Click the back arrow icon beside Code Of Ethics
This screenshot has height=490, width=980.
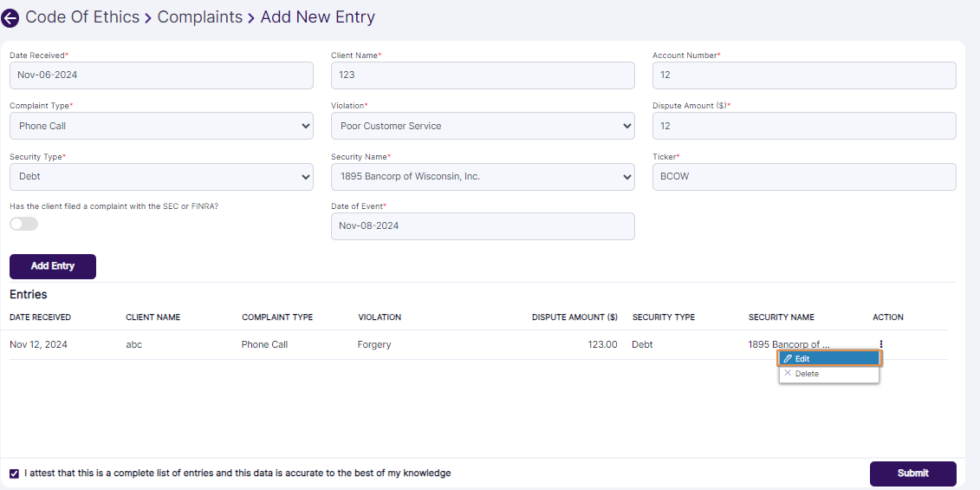[10, 18]
